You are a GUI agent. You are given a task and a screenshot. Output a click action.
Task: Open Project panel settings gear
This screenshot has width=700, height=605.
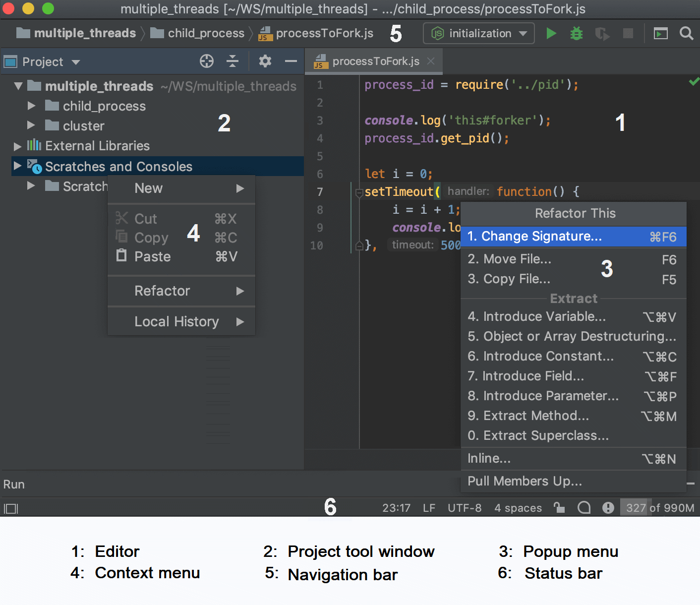(x=265, y=61)
